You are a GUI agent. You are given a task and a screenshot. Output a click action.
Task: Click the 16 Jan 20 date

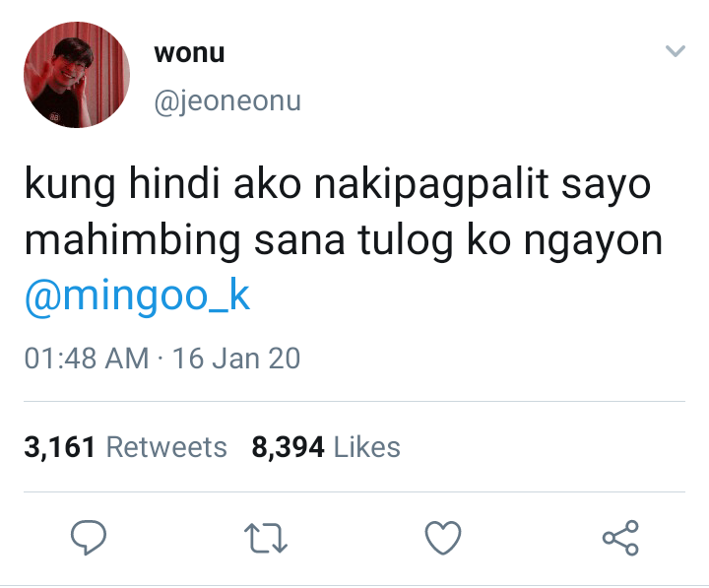pyautogui.click(x=236, y=359)
